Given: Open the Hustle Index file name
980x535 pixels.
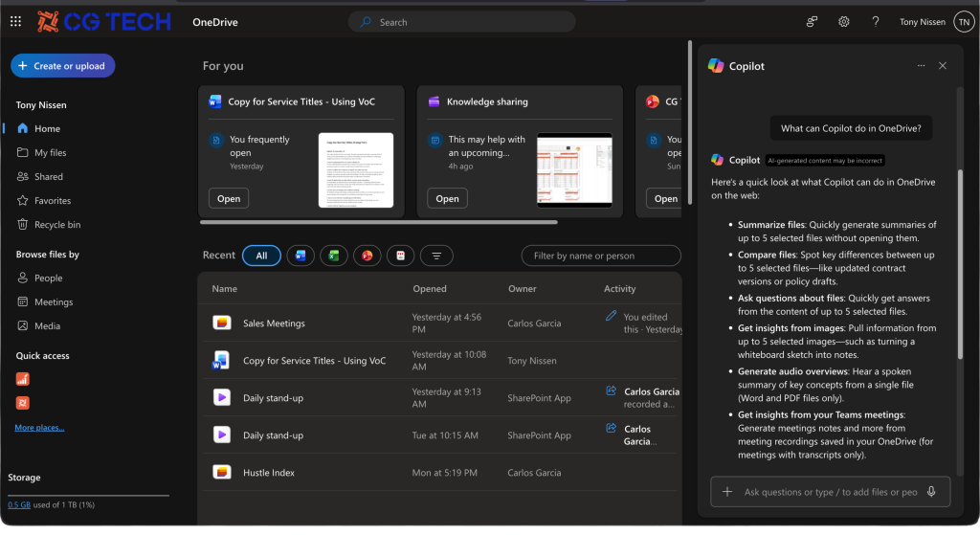Looking at the screenshot, I should pos(269,473).
